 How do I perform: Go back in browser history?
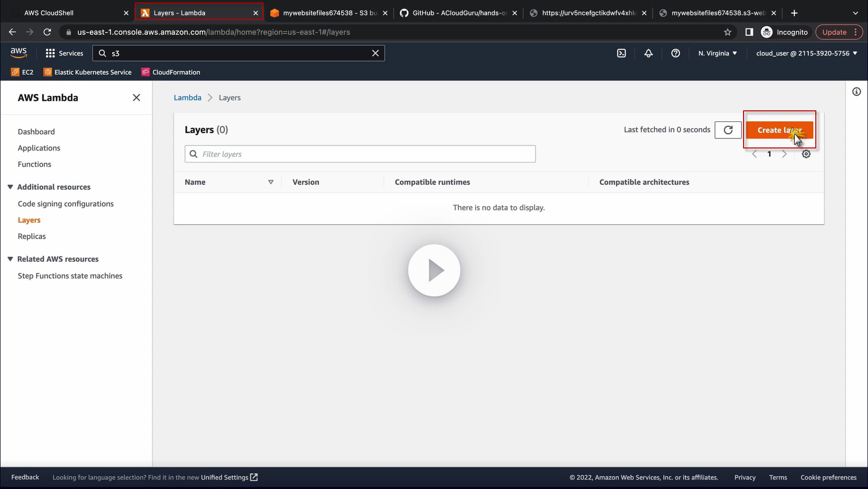click(13, 32)
